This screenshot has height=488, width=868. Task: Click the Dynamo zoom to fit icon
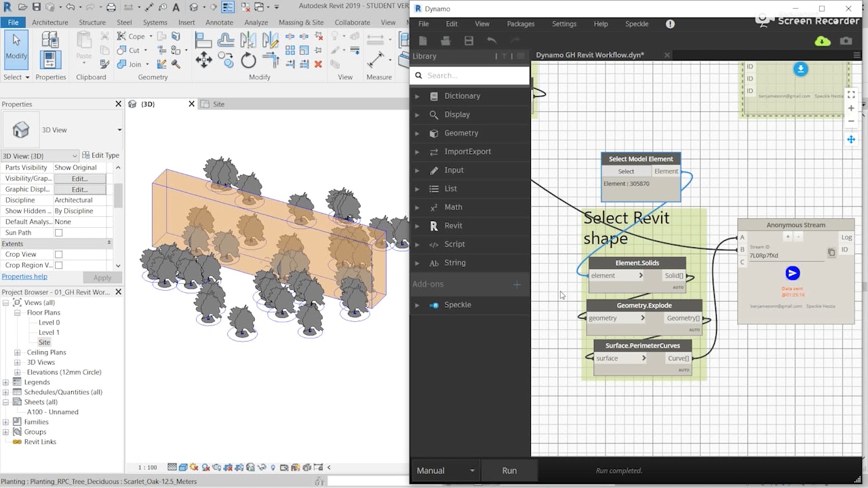tap(851, 94)
